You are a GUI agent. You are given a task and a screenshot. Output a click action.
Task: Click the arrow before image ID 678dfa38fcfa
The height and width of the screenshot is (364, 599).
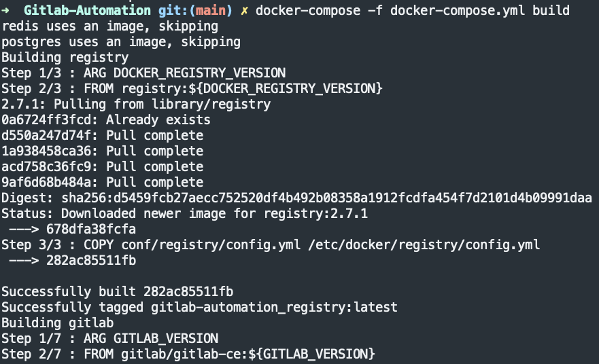[24, 230]
